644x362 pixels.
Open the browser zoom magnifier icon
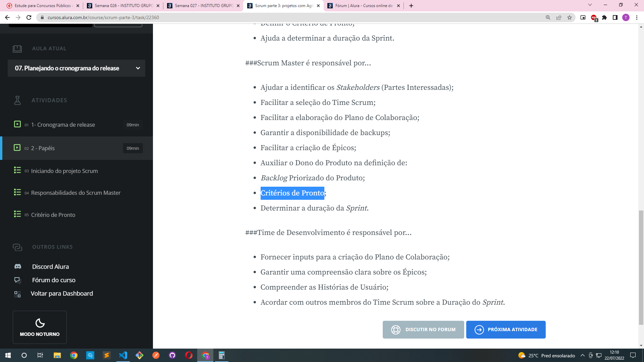548,17
